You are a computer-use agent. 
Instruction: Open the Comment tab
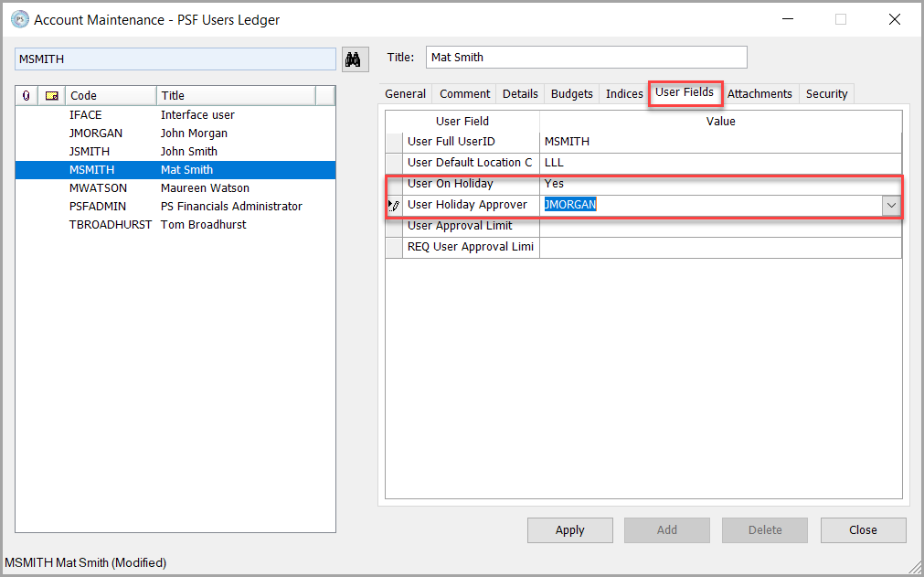pos(464,93)
